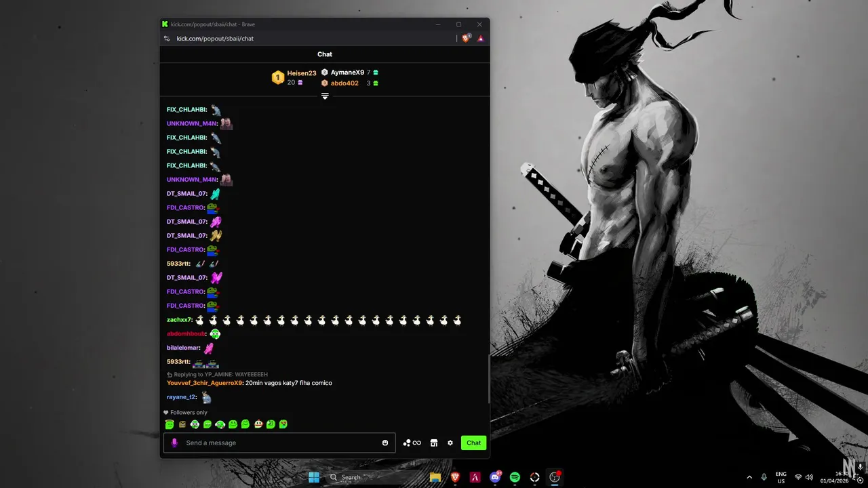Click message text 20min vagos katy7 fiha comico
This screenshot has width=868, height=488.
[x=289, y=383]
